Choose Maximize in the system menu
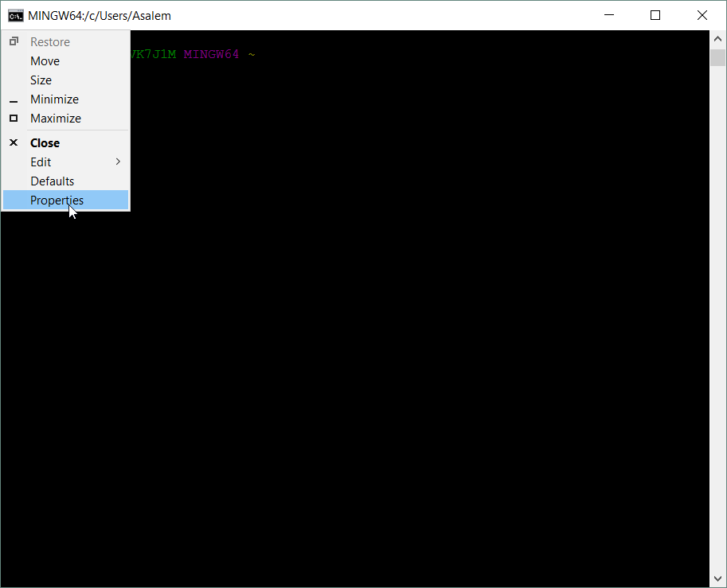Screen dimensions: 727x588 coord(65,119)
